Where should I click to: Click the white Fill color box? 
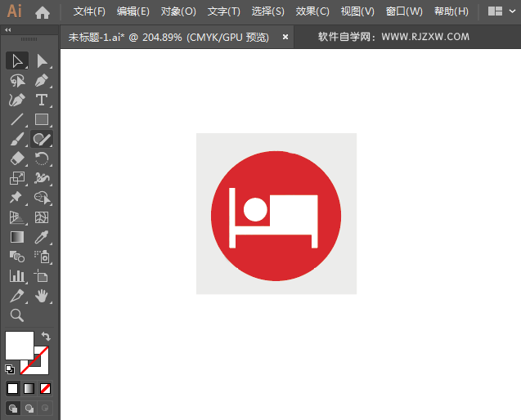[20, 346]
